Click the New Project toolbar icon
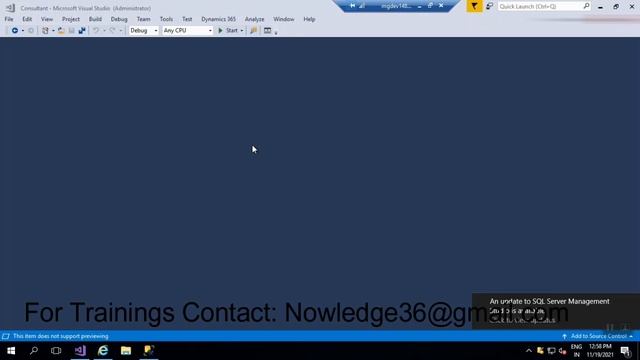This screenshot has height=360, width=640. pyautogui.click(x=45, y=31)
